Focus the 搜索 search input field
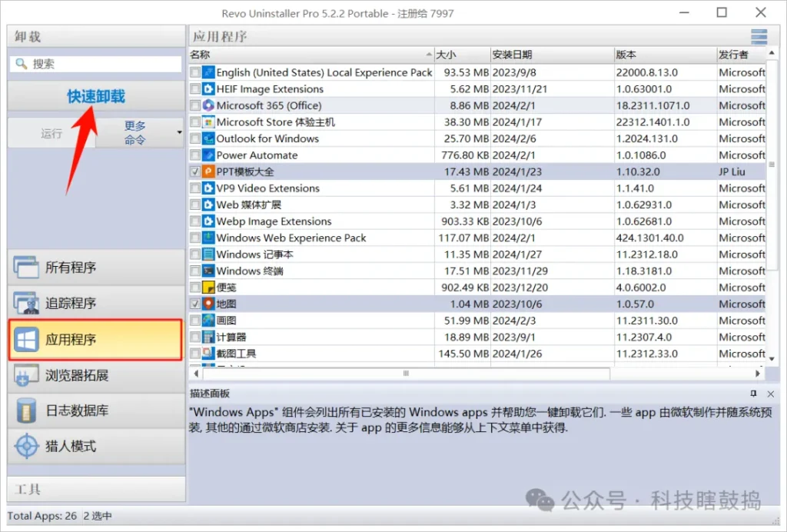The width and height of the screenshot is (787, 532). pyautogui.click(x=96, y=64)
